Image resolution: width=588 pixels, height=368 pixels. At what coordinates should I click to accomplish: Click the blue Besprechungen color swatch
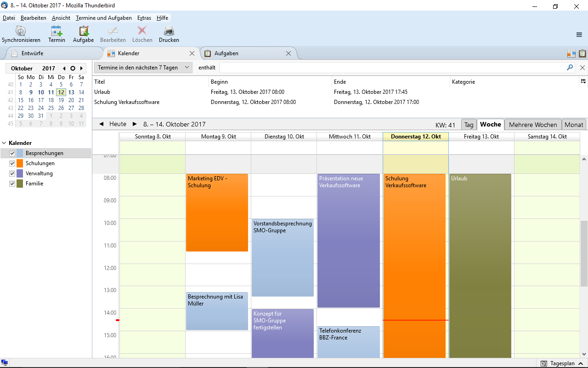[x=20, y=153]
